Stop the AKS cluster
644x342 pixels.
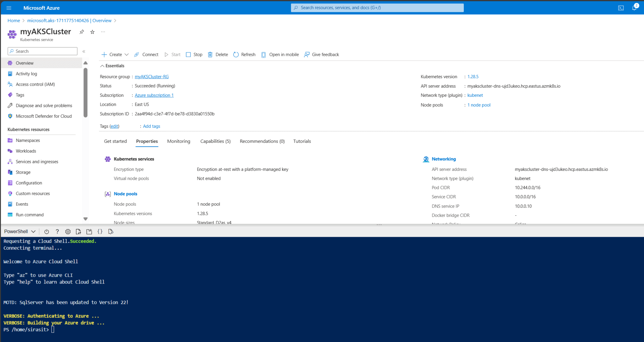pos(194,55)
